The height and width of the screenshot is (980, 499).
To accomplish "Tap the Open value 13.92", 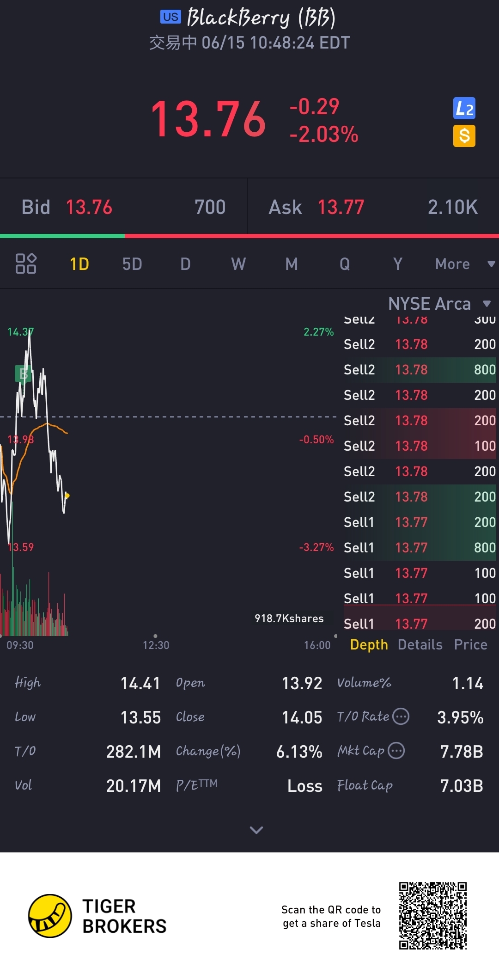I will coord(302,683).
